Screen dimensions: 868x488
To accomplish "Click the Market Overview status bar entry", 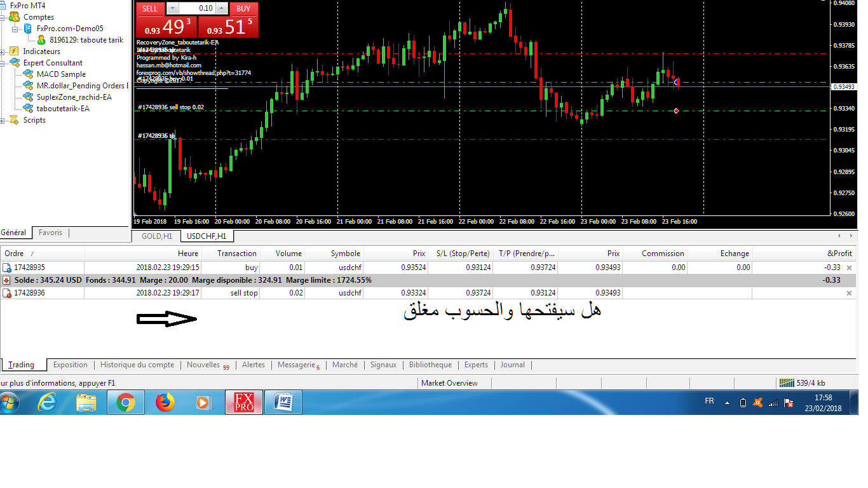I will point(449,383).
